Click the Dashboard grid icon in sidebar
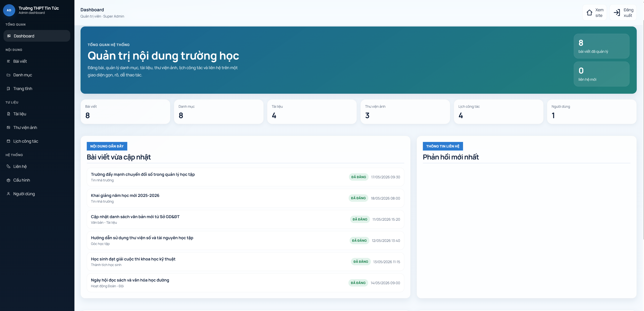The width and height of the screenshot is (644, 311). click(x=9, y=36)
